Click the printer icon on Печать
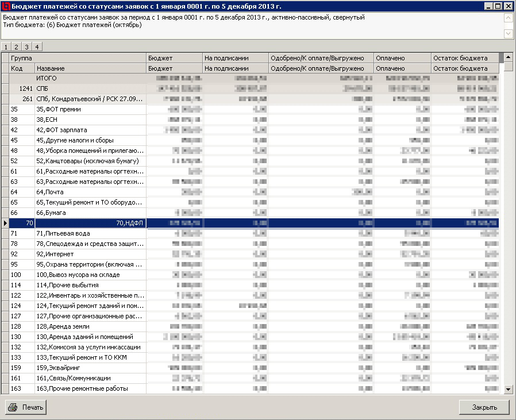The image size is (516, 420). [13, 407]
